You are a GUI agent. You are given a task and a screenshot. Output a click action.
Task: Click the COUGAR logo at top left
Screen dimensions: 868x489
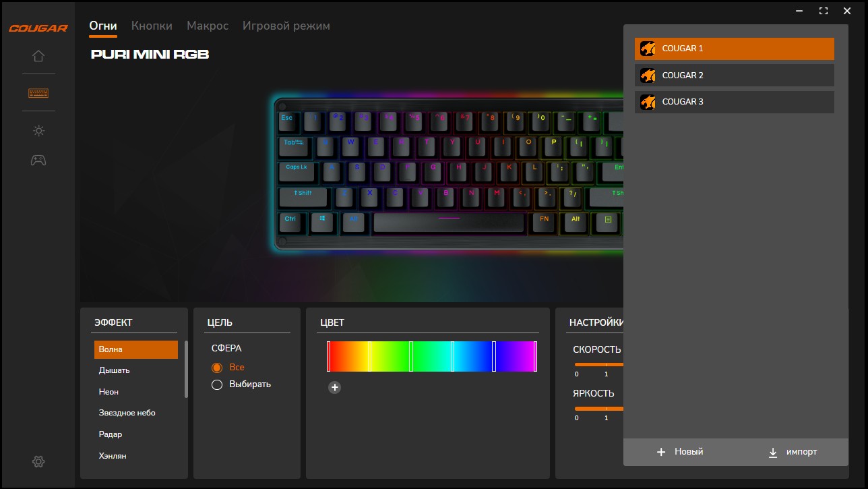click(38, 28)
